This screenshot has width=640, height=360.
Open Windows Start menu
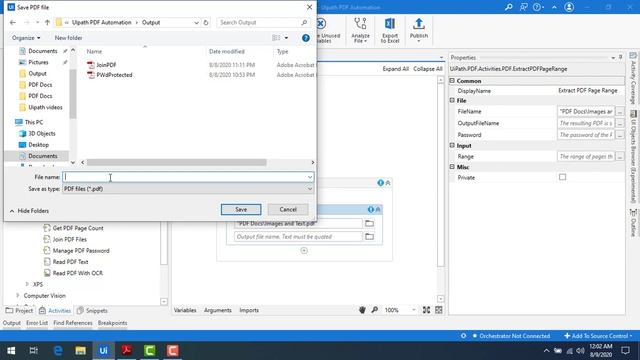point(11,351)
